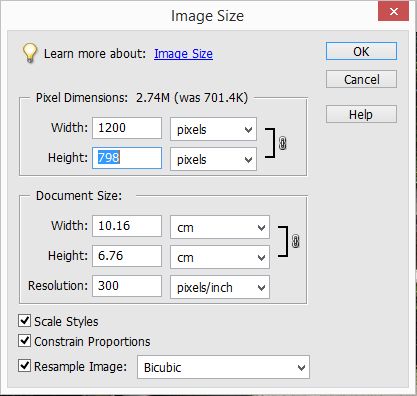
Task: Expand the document Height cm dropdown
Action: tap(220, 257)
